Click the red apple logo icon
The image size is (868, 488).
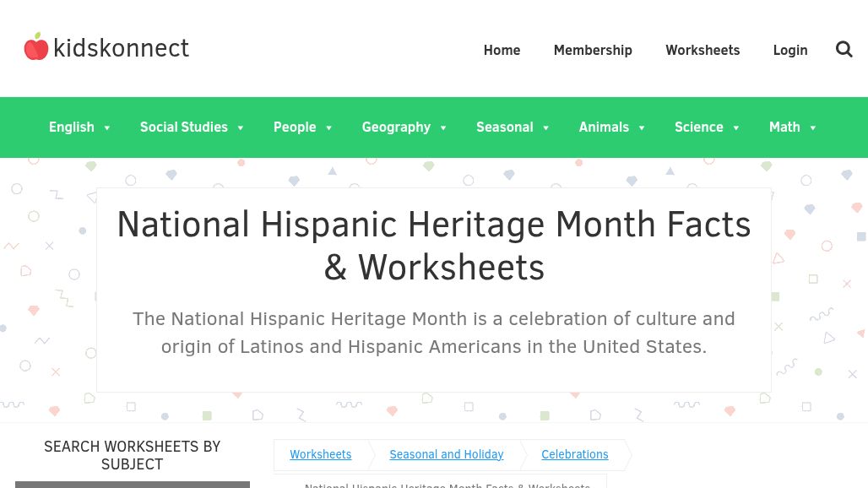tap(36, 47)
